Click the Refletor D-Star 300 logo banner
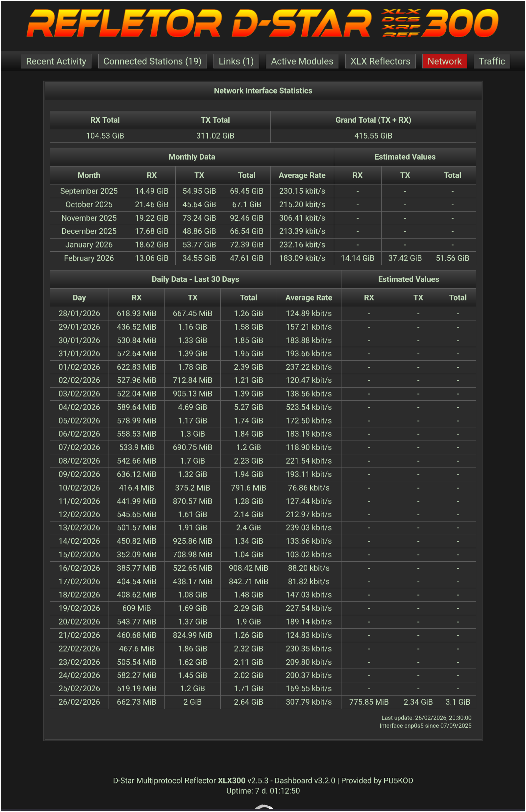This screenshot has width=526, height=812. click(x=263, y=23)
